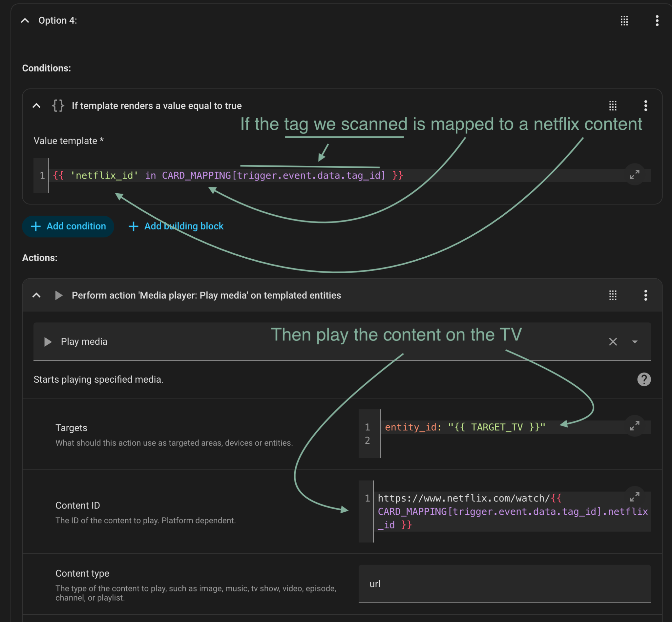Viewport: 672px width, 622px height.
Task: Click the template condition drag handle icon
Action: point(613,106)
